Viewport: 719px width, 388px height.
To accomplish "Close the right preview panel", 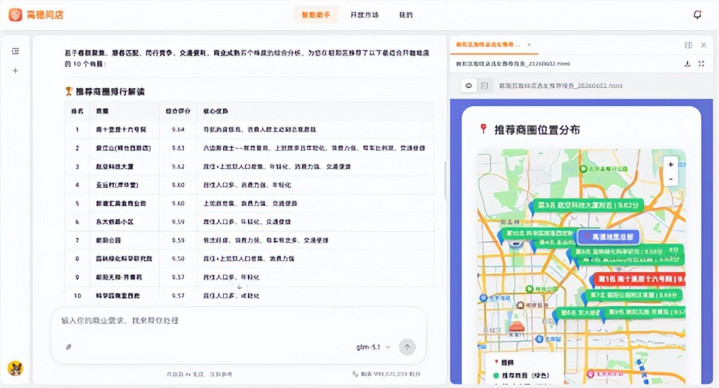I will [x=703, y=45].
